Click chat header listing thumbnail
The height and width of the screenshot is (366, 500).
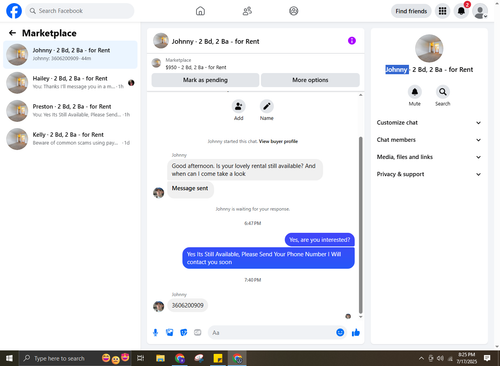tap(161, 41)
